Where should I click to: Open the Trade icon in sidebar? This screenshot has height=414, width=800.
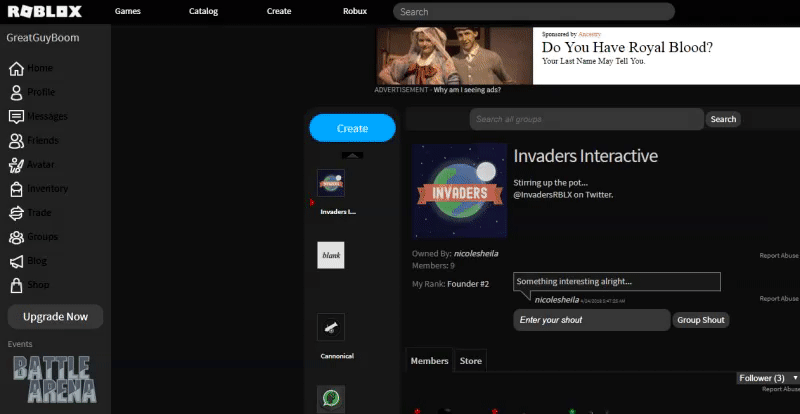click(16, 213)
